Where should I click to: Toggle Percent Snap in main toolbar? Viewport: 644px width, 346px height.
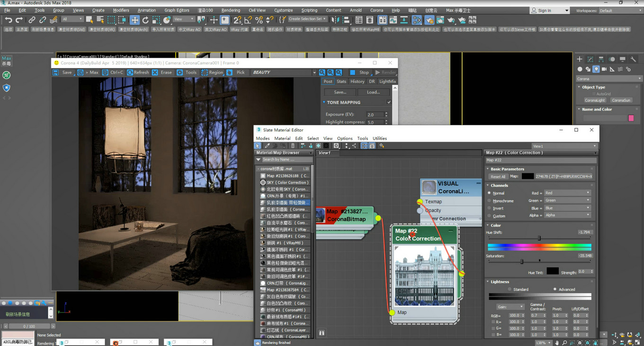pos(259,20)
